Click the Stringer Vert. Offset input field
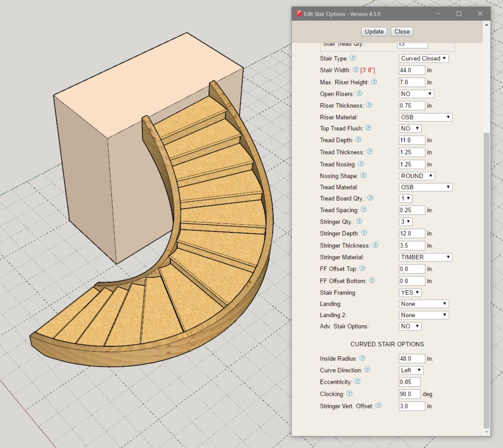503x448 pixels. [412, 406]
